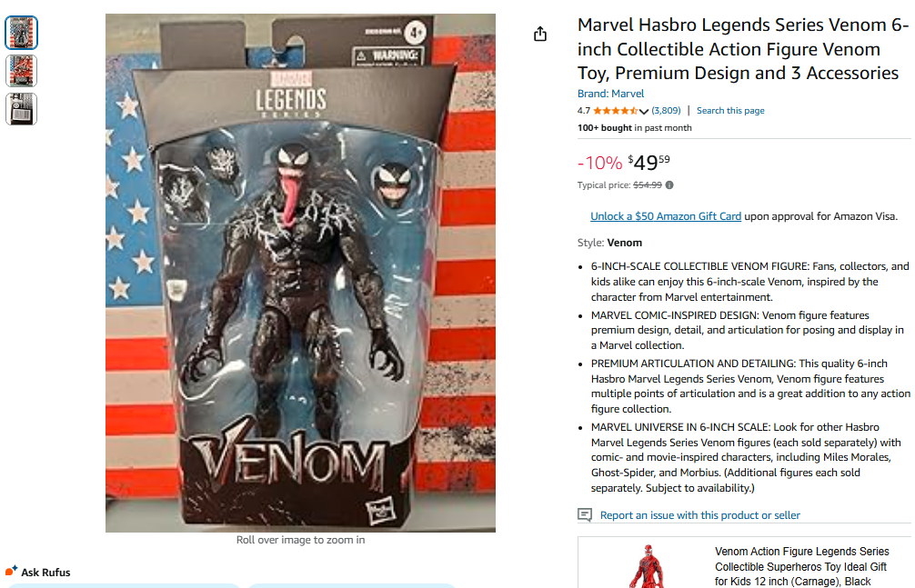Click the Ask Rufus label
The image size is (915, 588).
click(45, 573)
